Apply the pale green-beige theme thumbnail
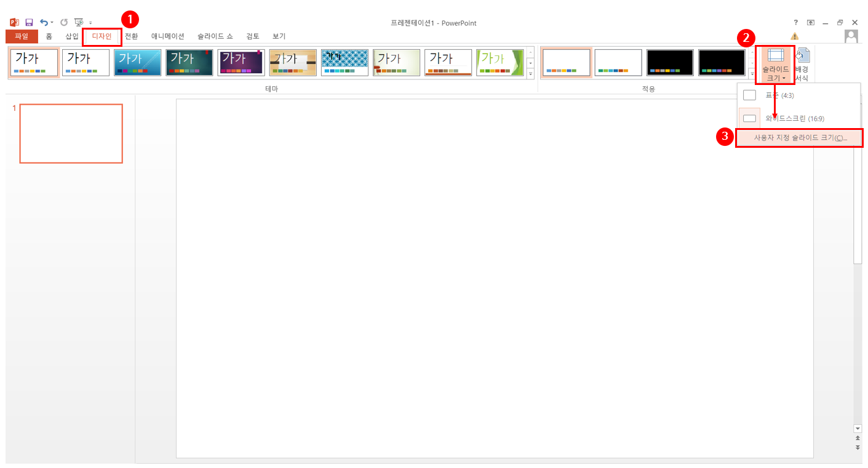 [x=396, y=63]
